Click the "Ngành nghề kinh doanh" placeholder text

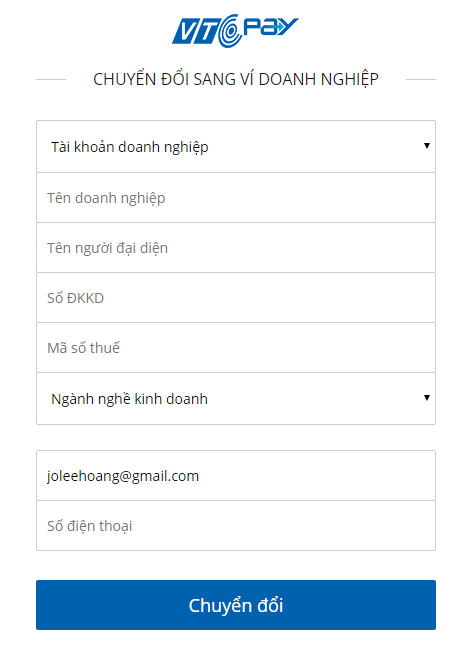pyautogui.click(x=129, y=399)
